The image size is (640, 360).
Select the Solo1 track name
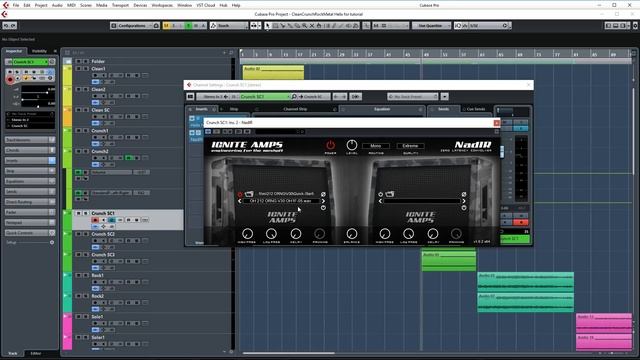click(98, 316)
